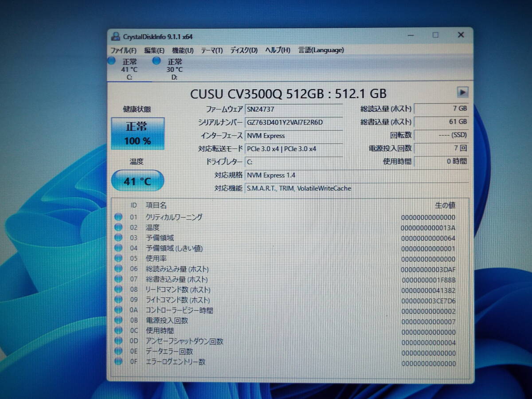Click raw value 0000000000013A for temperature

coord(428,228)
